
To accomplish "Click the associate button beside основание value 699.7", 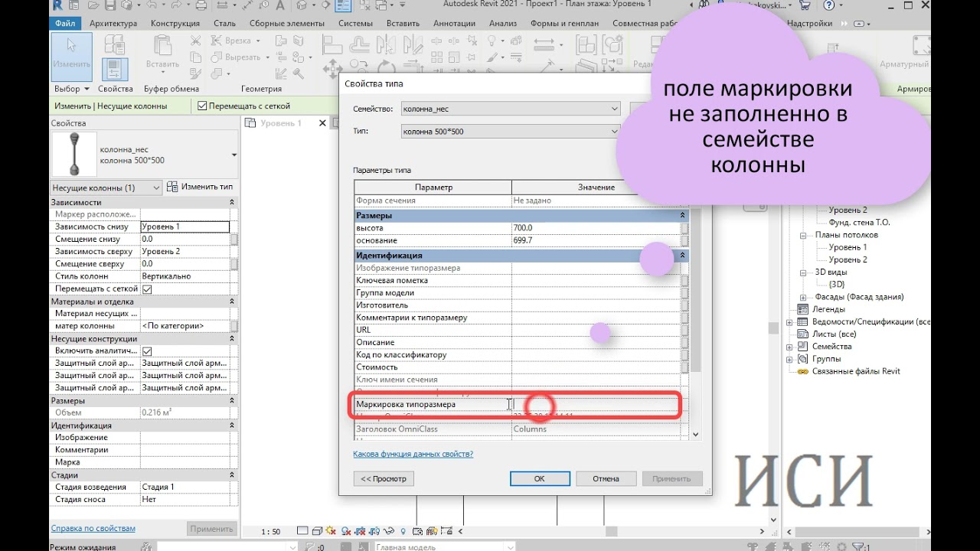I will pyautogui.click(x=685, y=240).
